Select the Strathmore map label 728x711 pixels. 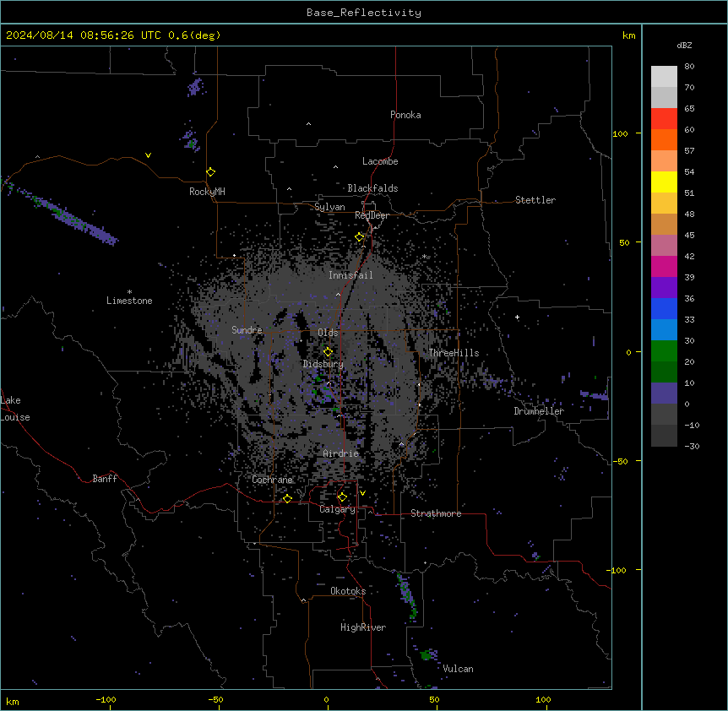coord(436,513)
